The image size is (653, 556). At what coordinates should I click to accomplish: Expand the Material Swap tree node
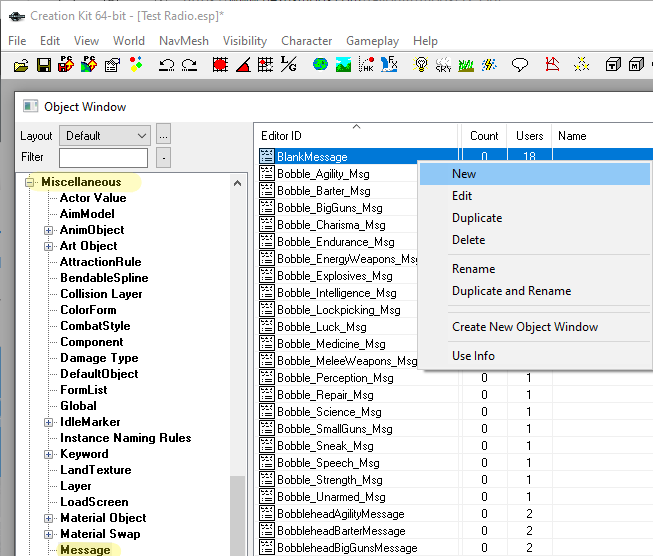(x=48, y=534)
